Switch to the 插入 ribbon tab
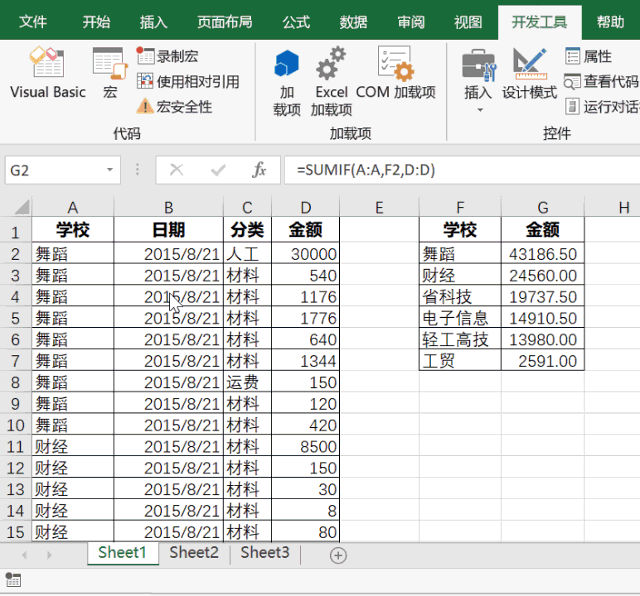 [x=153, y=22]
